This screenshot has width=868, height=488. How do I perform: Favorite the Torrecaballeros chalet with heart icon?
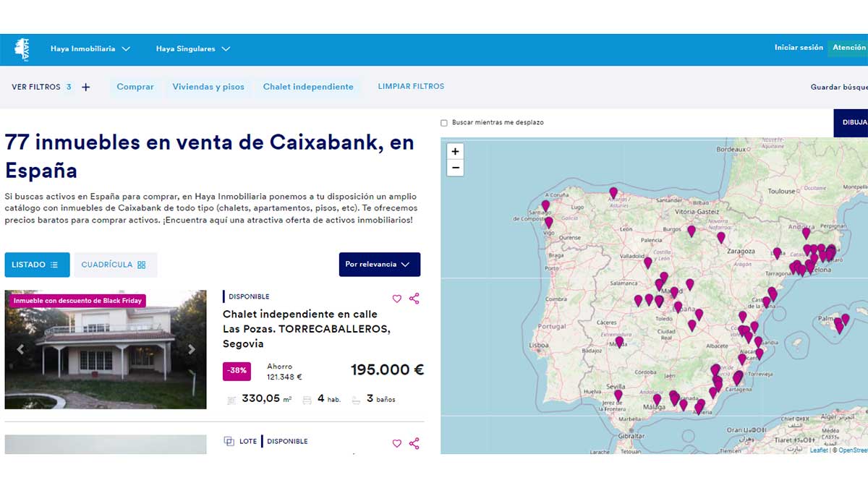(396, 299)
